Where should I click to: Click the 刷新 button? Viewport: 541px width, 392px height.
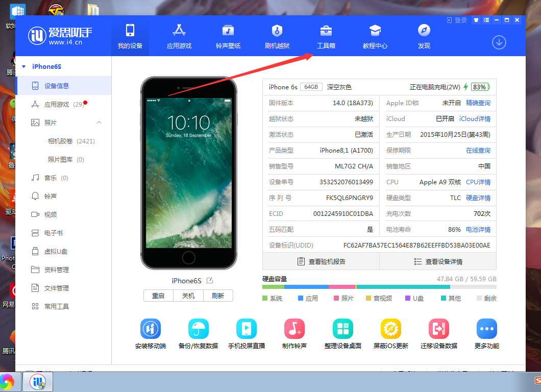[x=218, y=296]
